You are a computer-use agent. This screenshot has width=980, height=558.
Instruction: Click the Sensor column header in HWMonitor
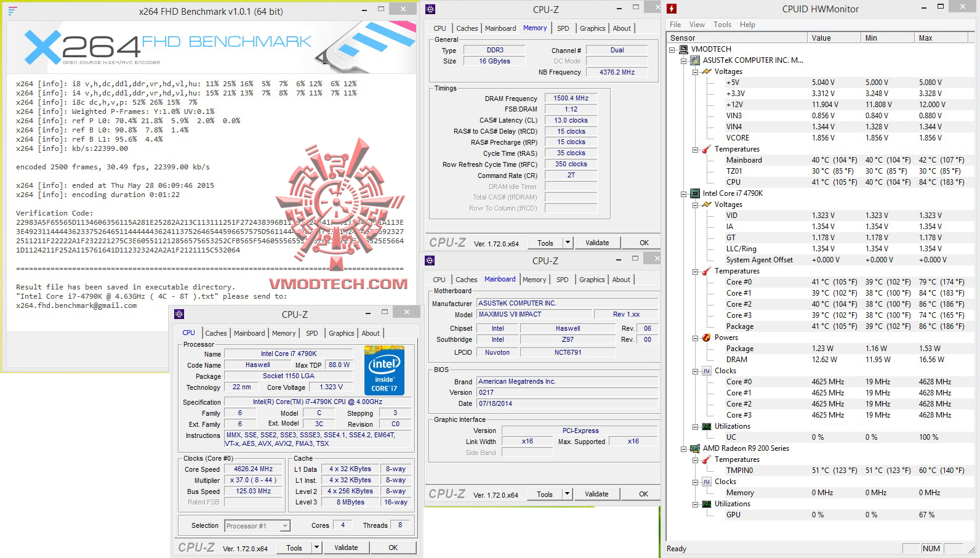[737, 38]
